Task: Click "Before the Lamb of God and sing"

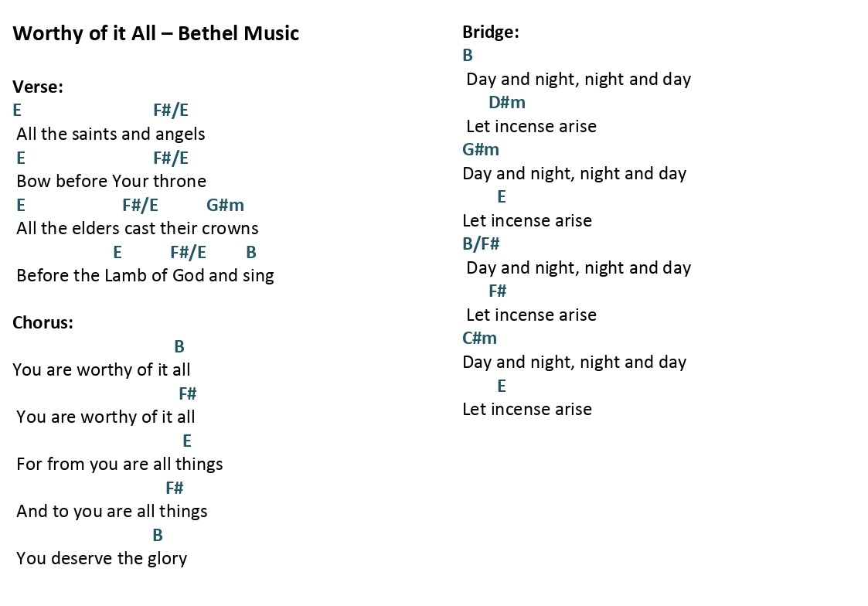Action: [145, 276]
